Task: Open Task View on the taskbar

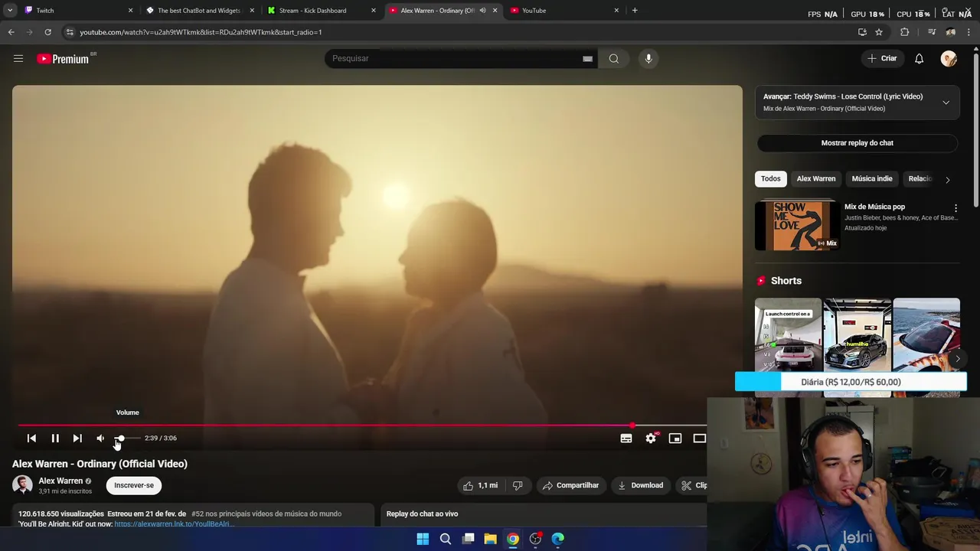Action: 468,539
